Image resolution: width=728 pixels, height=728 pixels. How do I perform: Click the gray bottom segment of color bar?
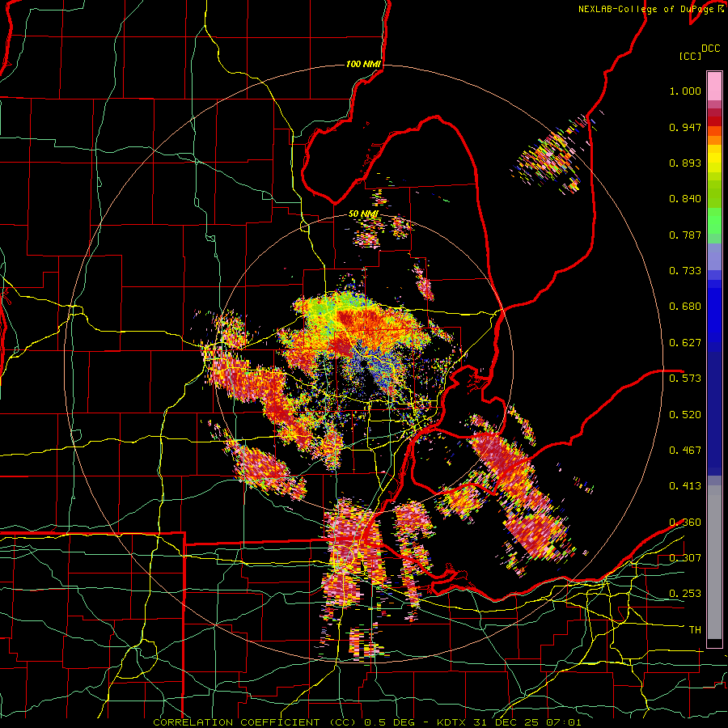[x=714, y=562]
